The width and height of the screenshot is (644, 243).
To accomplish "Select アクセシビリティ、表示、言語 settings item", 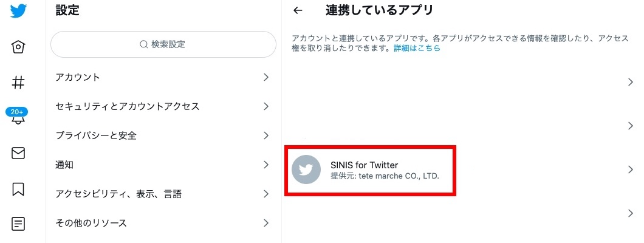I will pos(163,194).
